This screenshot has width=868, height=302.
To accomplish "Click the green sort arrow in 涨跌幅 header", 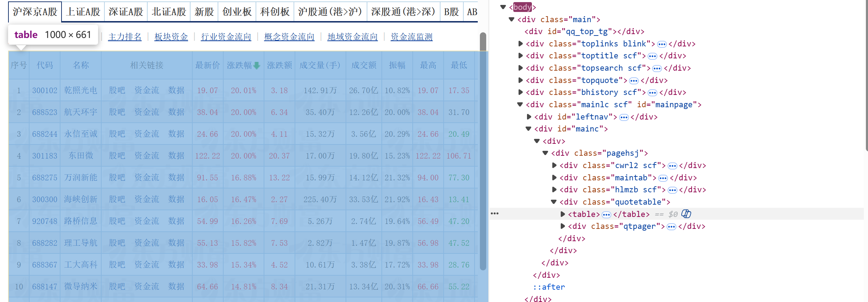I will click(257, 65).
